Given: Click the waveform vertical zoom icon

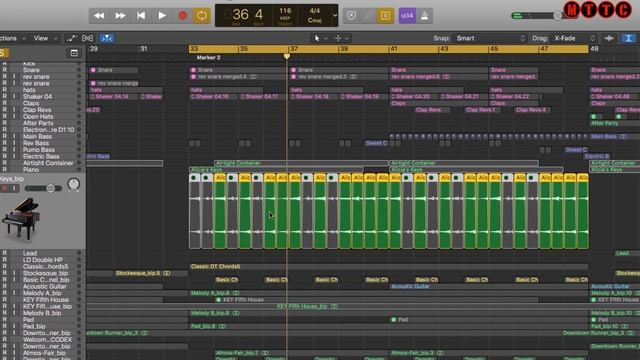Looking at the screenshot, I should (x=609, y=38).
